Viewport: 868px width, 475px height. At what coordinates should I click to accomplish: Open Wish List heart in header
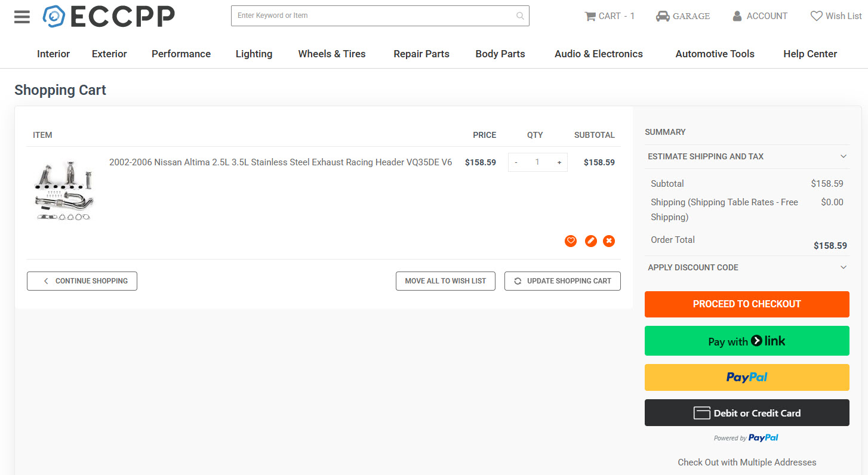tap(816, 17)
